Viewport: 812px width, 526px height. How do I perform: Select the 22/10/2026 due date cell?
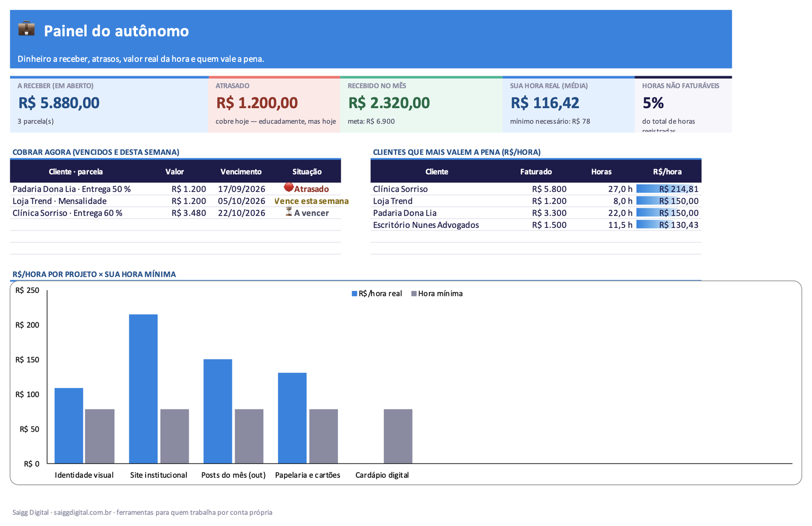(x=242, y=213)
